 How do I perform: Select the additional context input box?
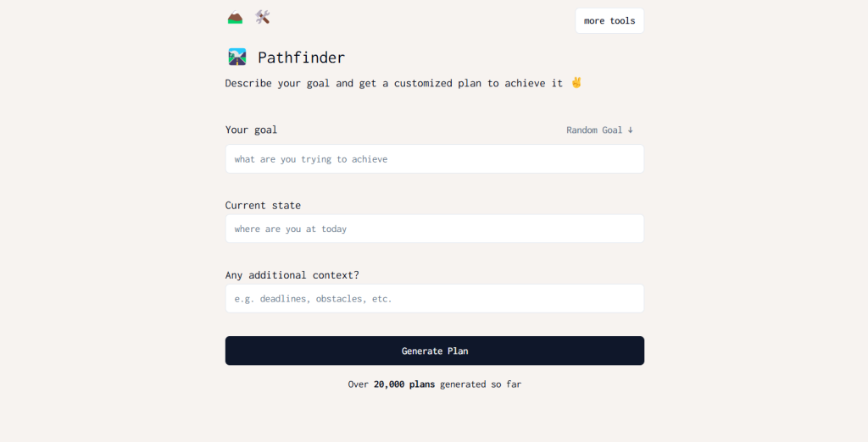pyautogui.click(x=434, y=299)
